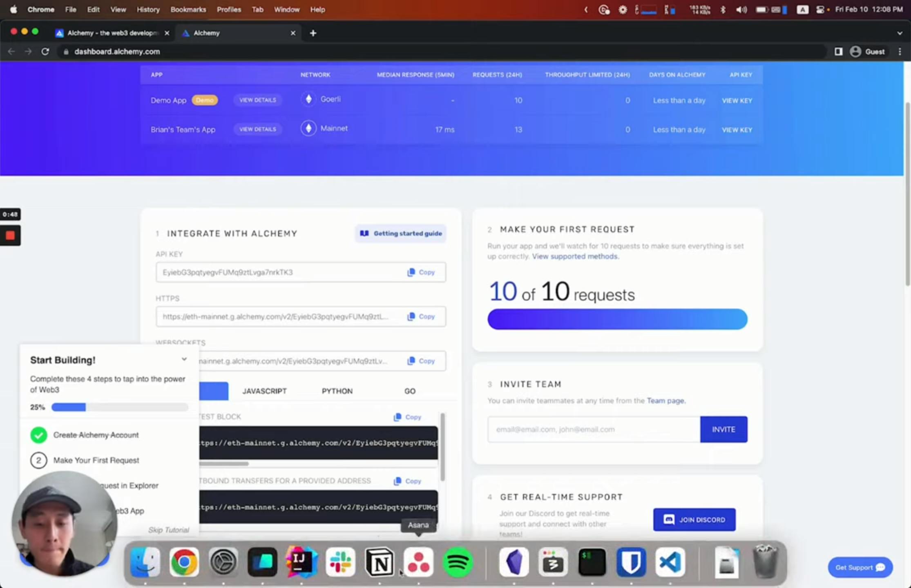Open Visual Studio Code from the dock

click(x=670, y=562)
